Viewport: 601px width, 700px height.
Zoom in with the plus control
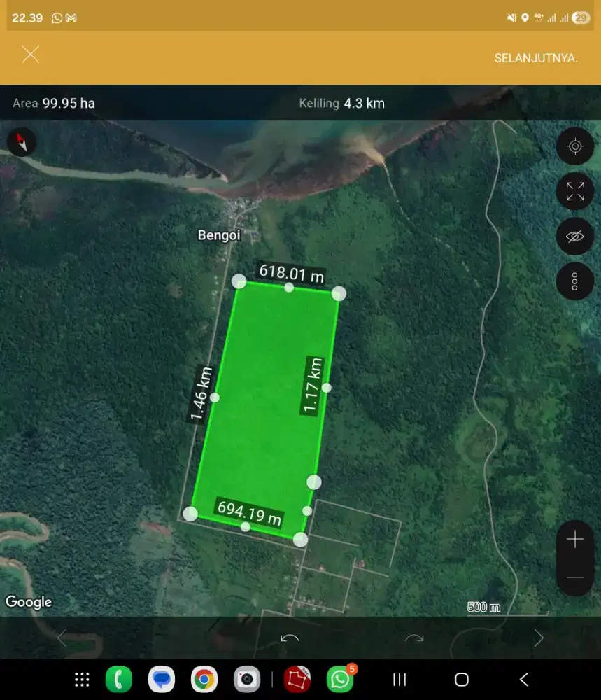(x=575, y=539)
